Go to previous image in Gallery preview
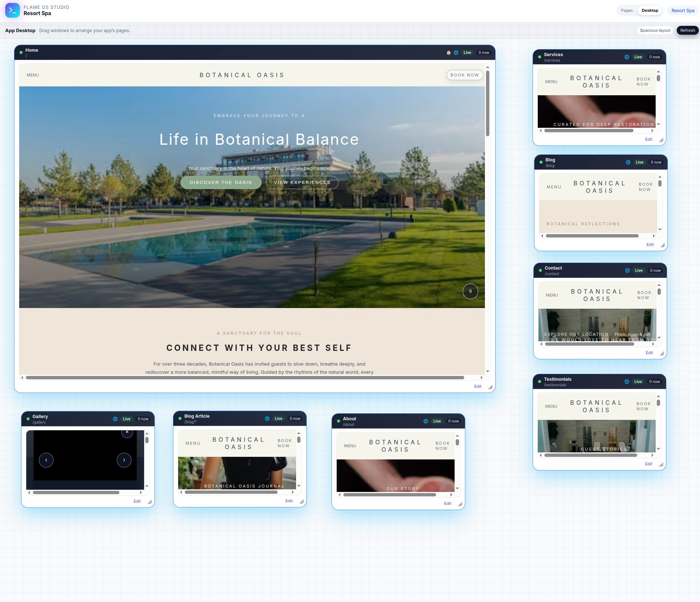 [x=46, y=460]
